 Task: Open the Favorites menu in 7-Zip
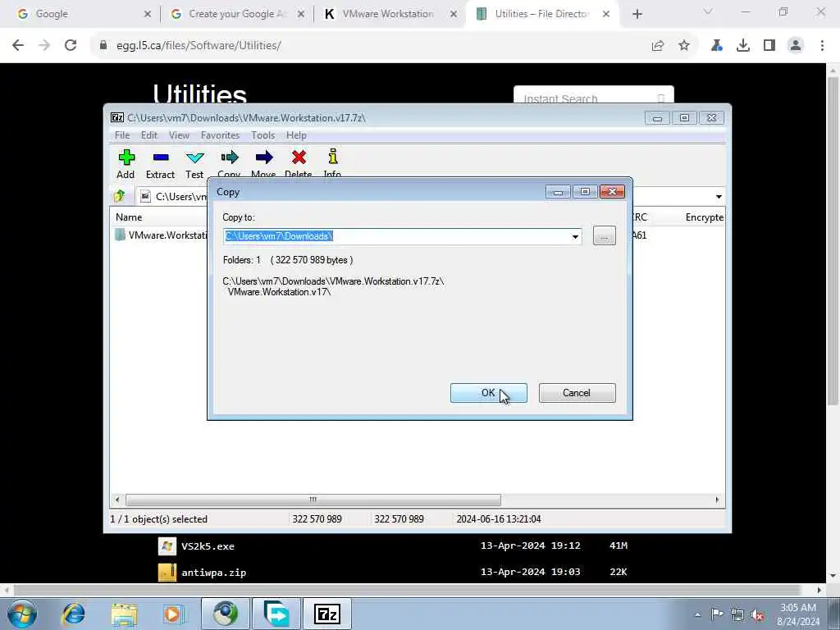coord(220,135)
